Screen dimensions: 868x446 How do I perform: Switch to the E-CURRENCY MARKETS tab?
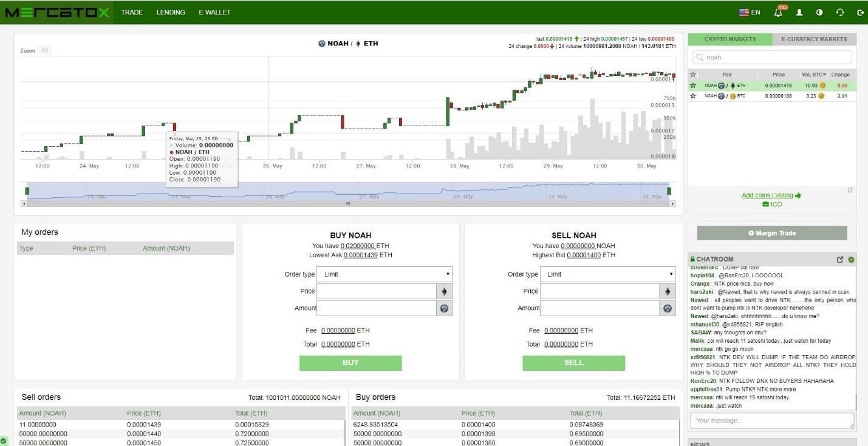(814, 39)
